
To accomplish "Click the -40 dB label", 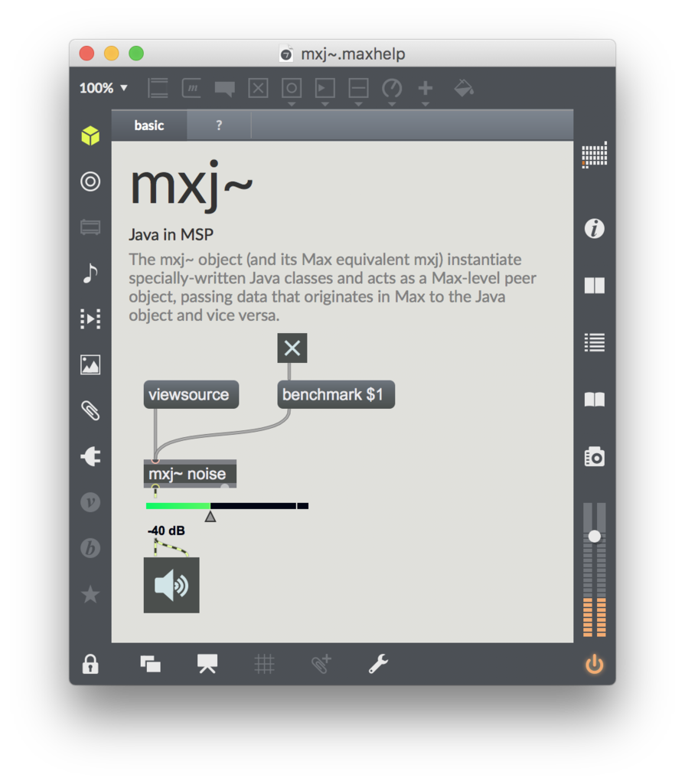I will (x=167, y=531).
